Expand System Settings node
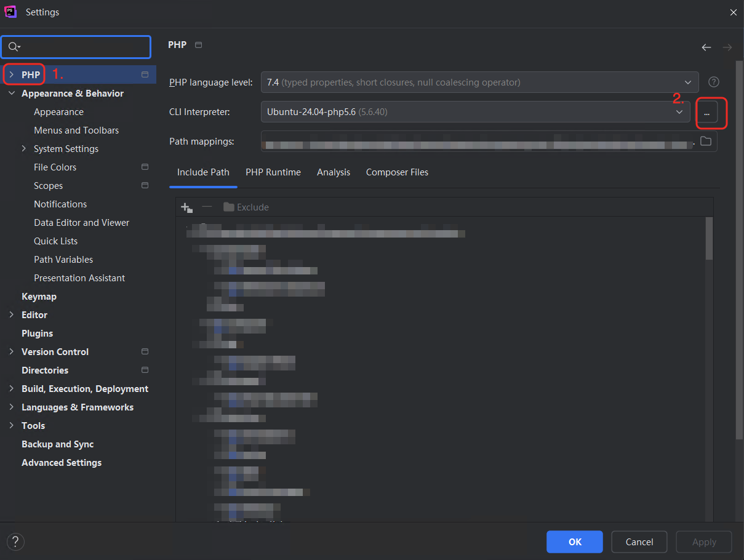Image resolution: width=744 pixels, height=560 pixels. point(24,148)
